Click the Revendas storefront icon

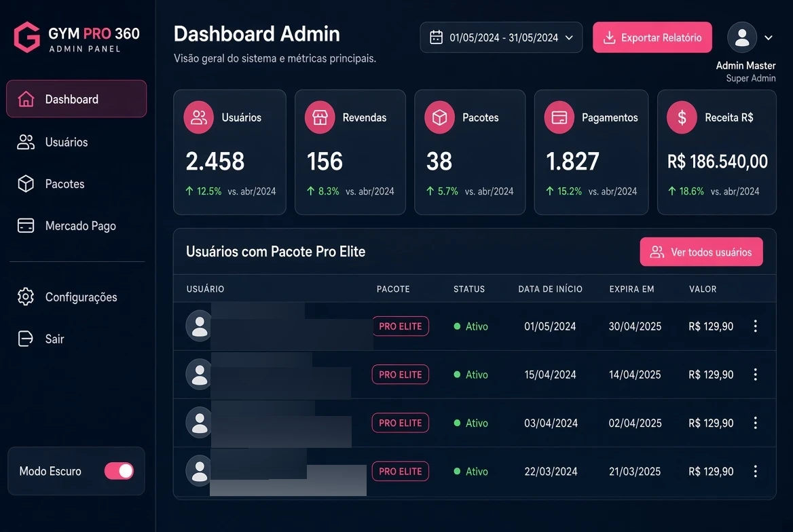point(320,118)
